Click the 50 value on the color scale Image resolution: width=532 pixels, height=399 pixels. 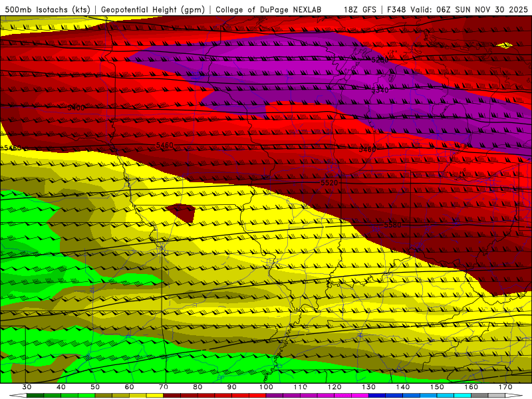coord(95,387)
